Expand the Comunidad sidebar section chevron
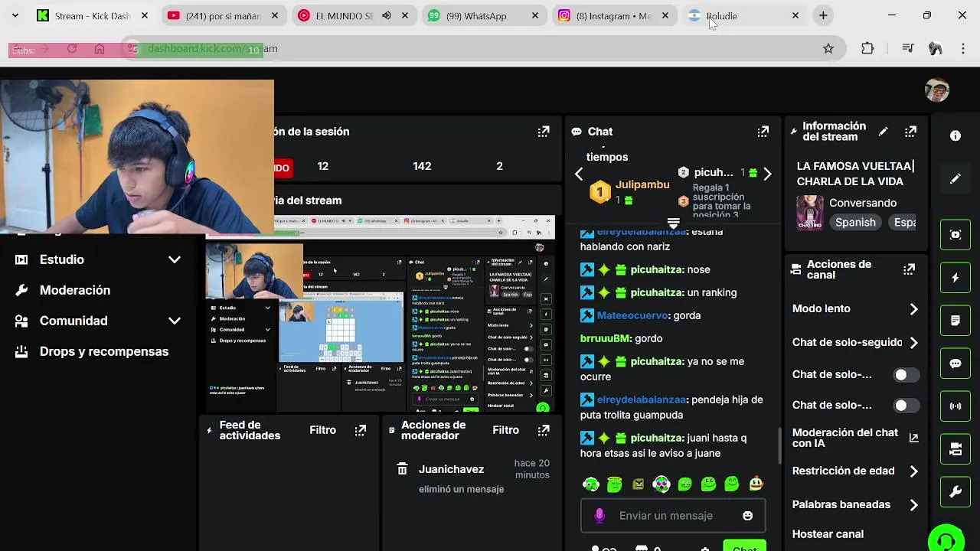This screenshot has width=980, height=551. point(174,321)
